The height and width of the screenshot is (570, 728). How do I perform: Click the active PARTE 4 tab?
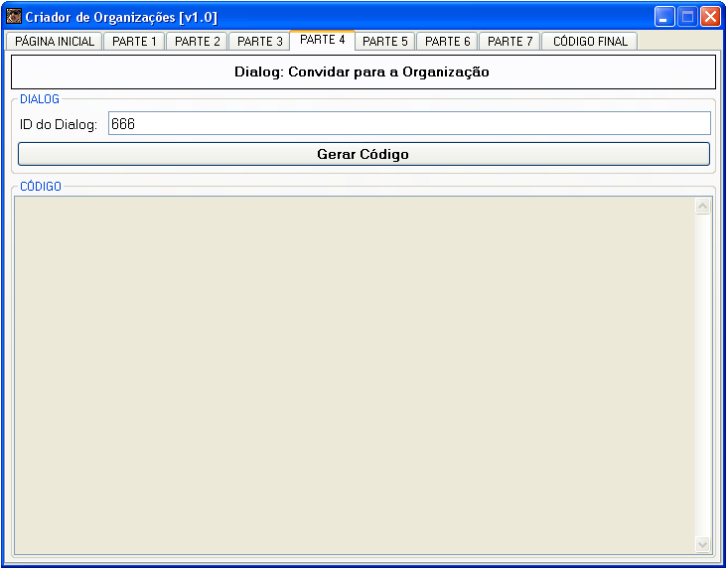tap(322, 40)
